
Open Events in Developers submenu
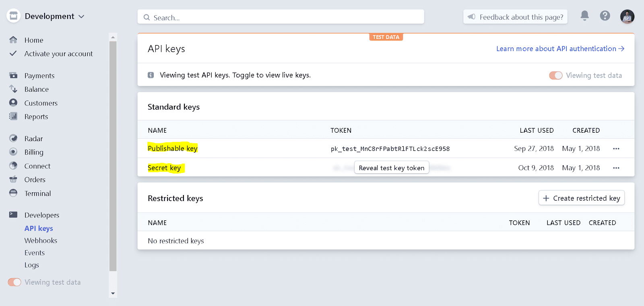pos(35,253)
